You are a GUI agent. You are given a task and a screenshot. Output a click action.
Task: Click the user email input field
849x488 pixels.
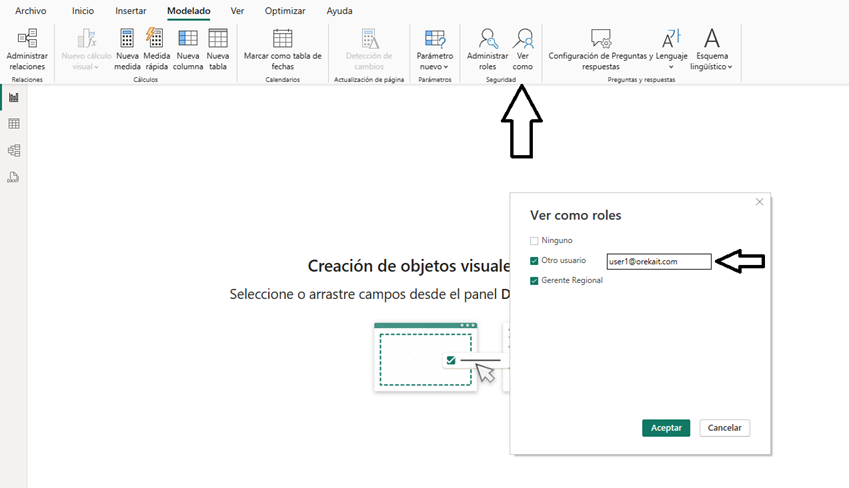tap(658, 261)
